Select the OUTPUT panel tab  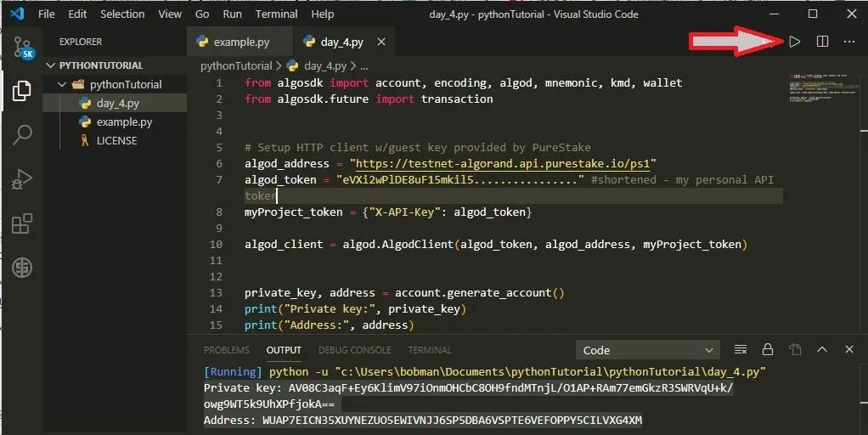point(284,350)
